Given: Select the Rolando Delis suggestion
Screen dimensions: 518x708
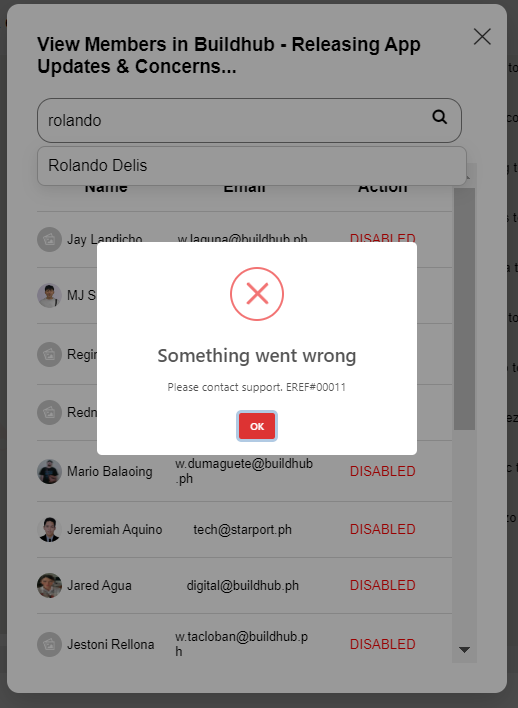Looking at the screenshot, I should (252, 165).
